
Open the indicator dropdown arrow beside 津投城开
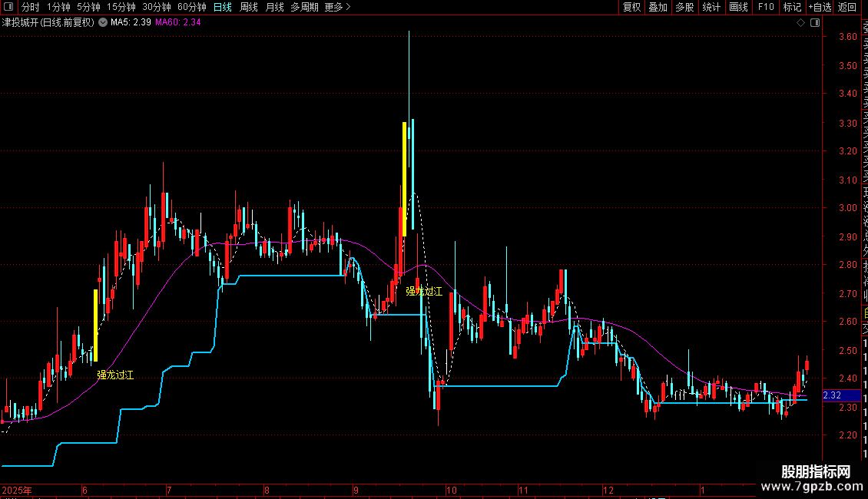[103, 22]
